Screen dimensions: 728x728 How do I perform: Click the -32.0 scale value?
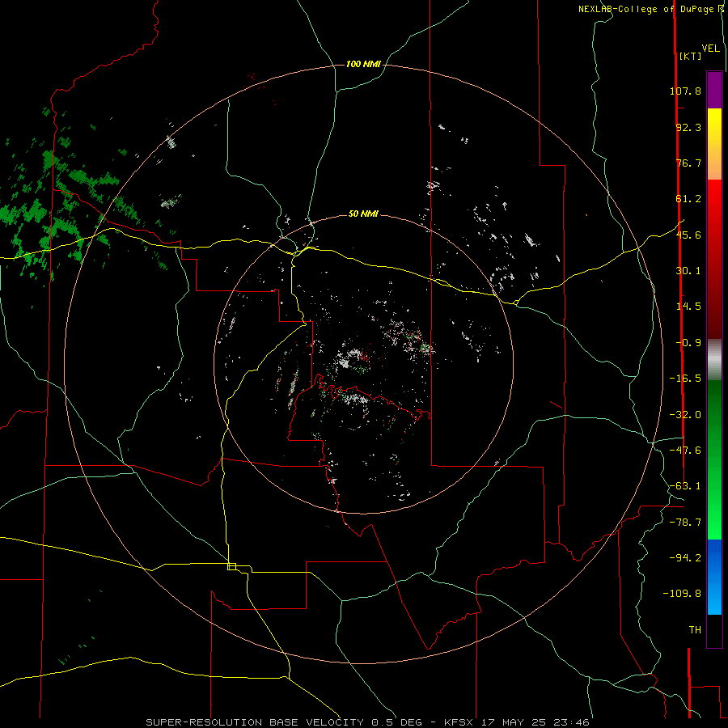click(685, 415)
